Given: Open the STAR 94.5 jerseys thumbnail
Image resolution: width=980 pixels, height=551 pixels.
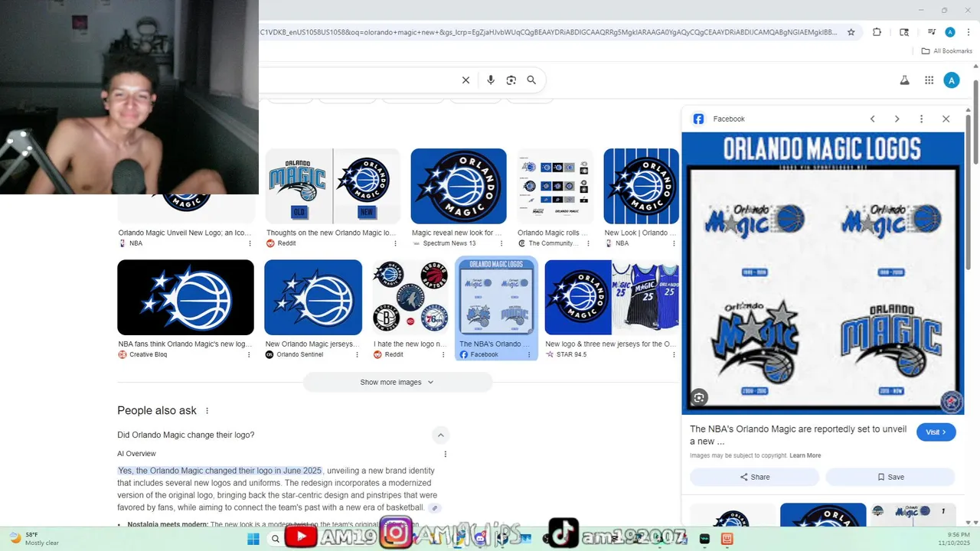Looking at the screenshot, I should tap(612, 297).
